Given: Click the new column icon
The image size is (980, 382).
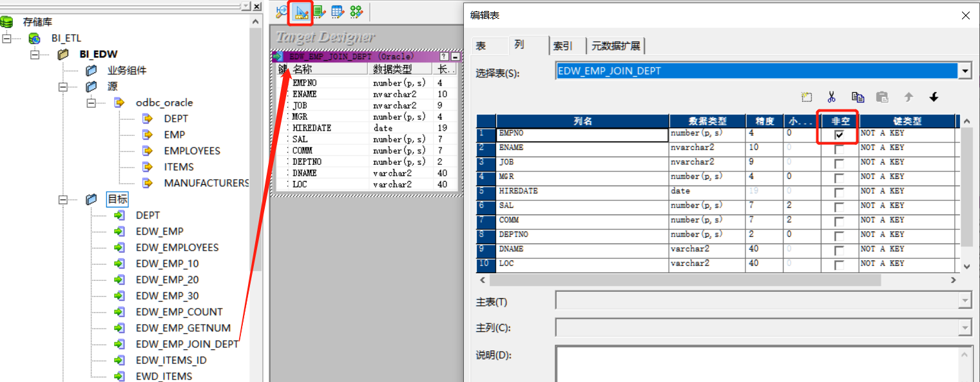Looking at the screenshot, I should click(x=807, y=97).
